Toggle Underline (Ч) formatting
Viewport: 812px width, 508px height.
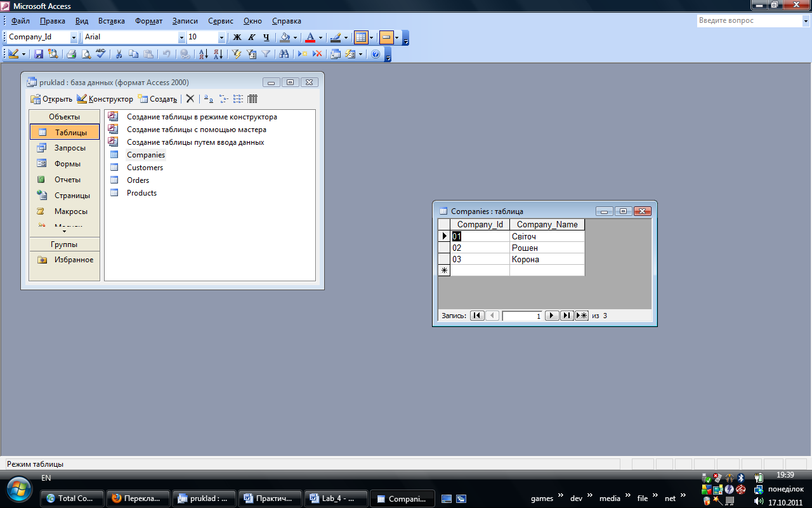(266, 37)
